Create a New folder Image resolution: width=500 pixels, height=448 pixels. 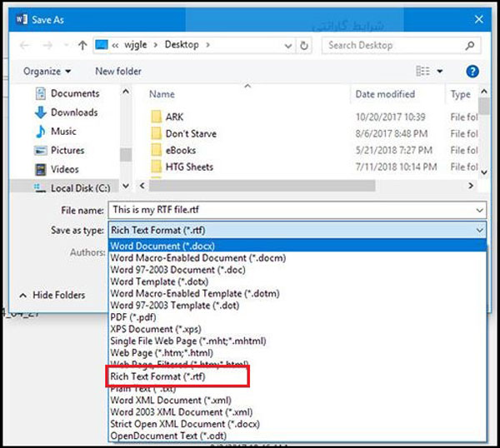pyautogui.click(x=118, y=71)
